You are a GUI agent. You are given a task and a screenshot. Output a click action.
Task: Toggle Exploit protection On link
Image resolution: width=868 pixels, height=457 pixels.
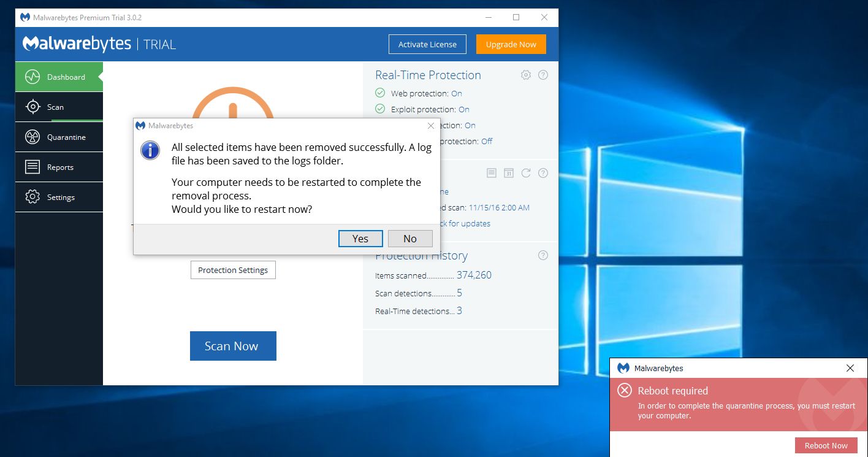click(464, 109)
